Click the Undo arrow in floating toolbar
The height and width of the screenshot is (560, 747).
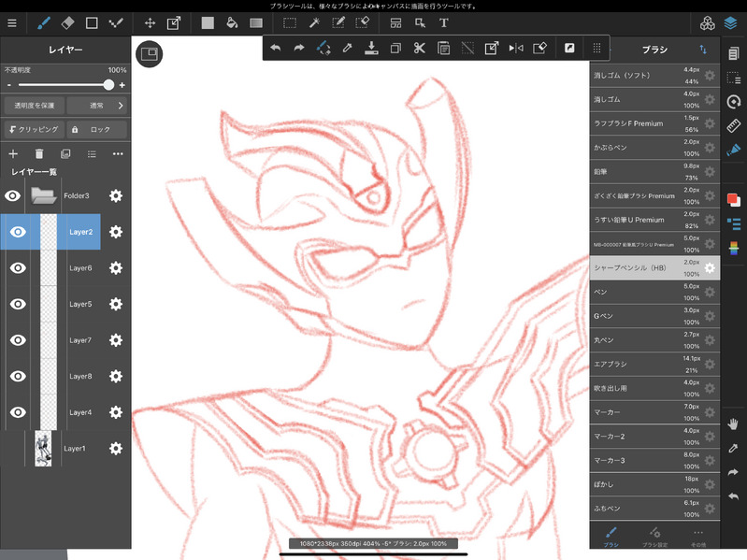[276, 48]
